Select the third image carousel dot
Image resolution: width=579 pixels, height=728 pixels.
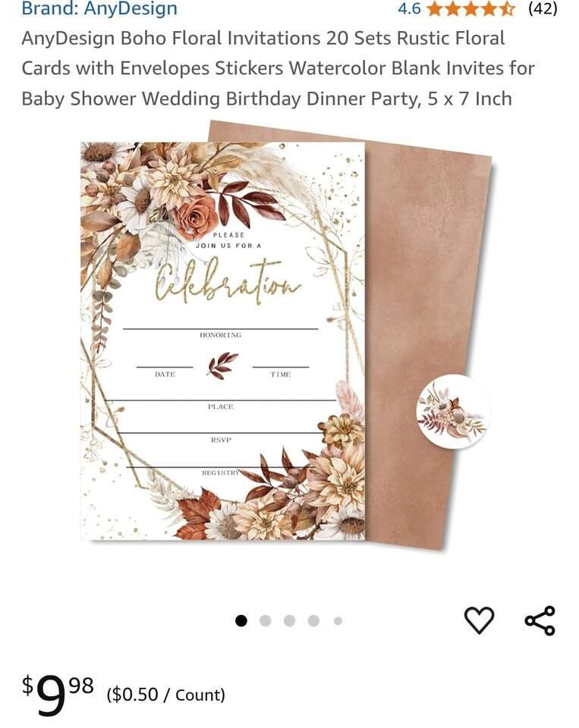point(290,621)
